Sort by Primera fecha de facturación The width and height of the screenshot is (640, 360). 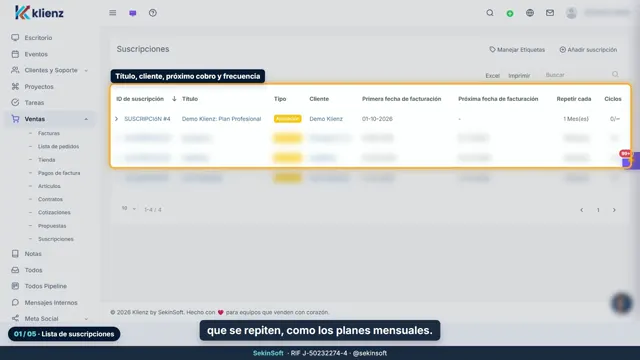(401, 99)
